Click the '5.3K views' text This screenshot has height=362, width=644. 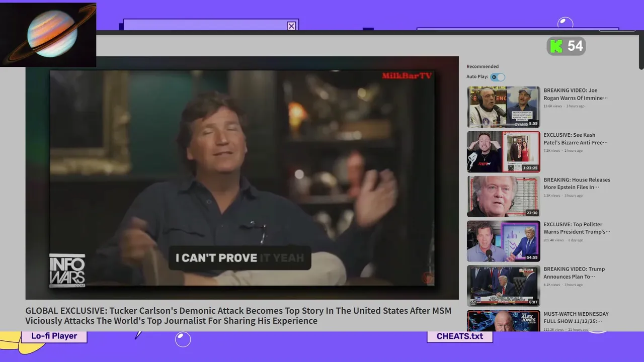click(x=552, y=196)
